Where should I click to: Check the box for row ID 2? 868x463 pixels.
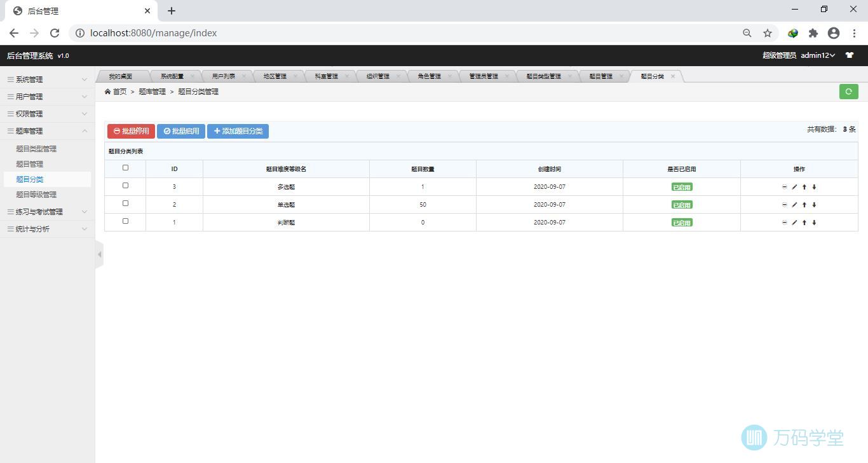click(x=125, y=204)
